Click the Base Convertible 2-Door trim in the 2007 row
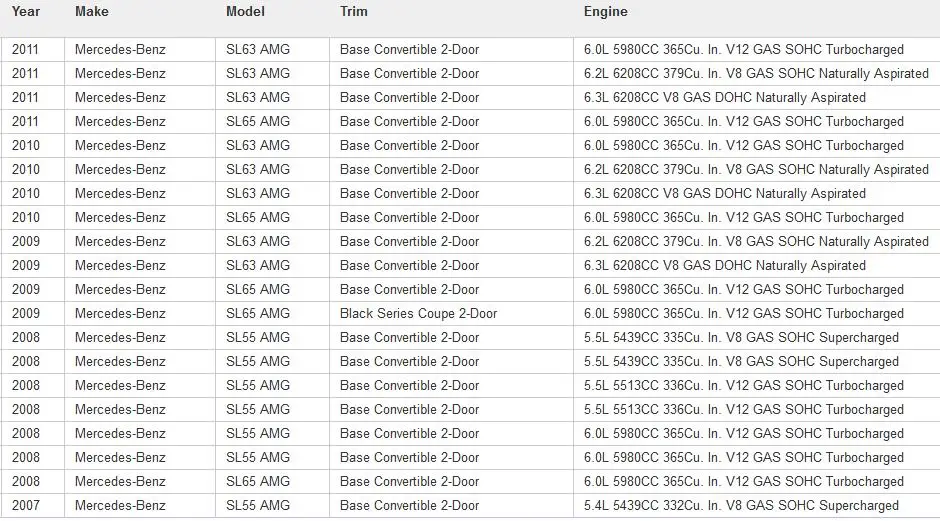Viewport: 940px width, 521px height. [x=451, y=505]
